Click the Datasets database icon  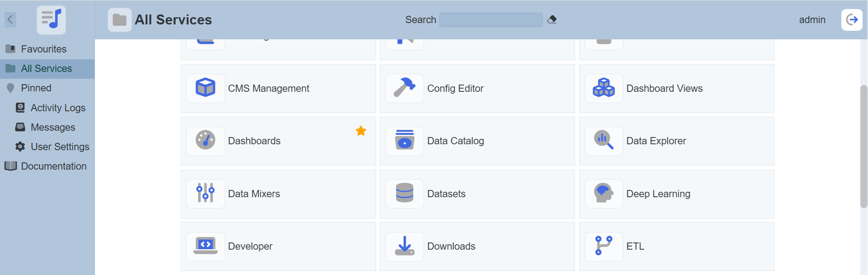coord(404,194)
